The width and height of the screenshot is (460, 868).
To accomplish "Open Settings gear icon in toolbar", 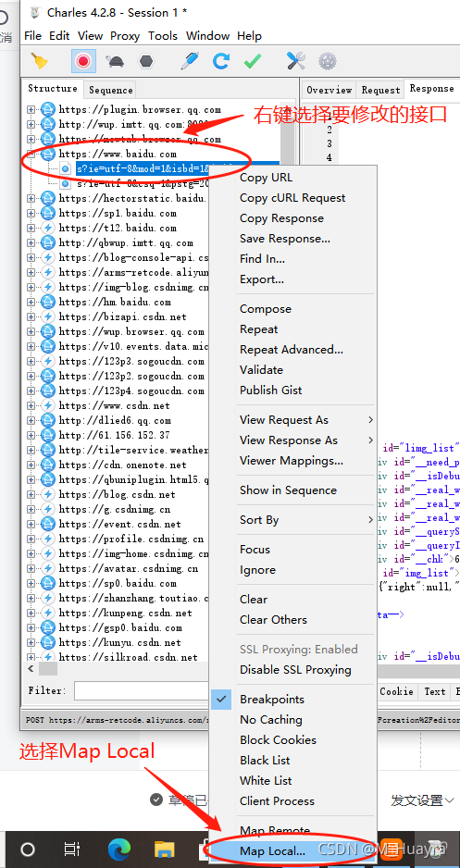I will [x=328, y=61].
